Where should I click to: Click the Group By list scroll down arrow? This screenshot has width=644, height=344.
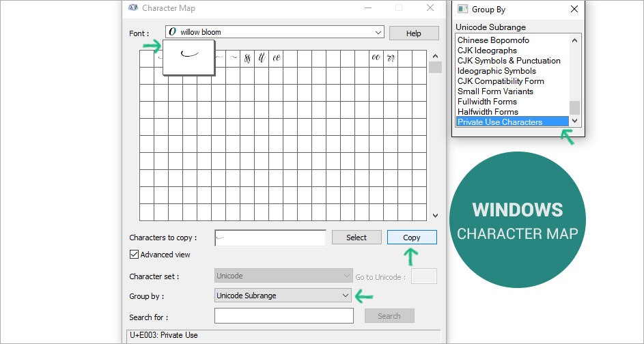click(574, 121)
